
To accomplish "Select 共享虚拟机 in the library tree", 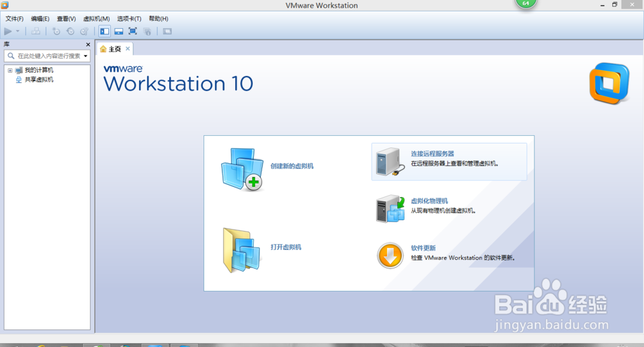I will (39, 80).
